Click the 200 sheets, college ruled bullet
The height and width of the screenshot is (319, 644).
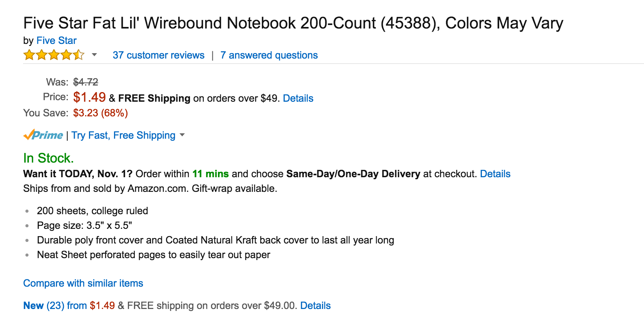point(92,211)
